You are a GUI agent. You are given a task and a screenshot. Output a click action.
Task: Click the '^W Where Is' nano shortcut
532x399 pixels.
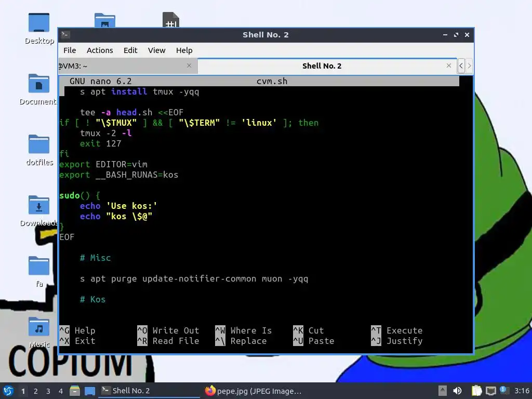244,330
